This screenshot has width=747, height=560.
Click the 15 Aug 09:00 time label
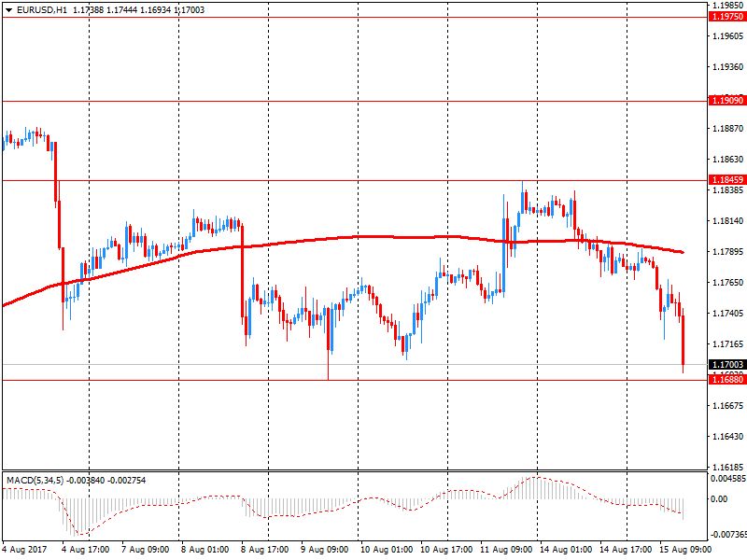[685, 550]
